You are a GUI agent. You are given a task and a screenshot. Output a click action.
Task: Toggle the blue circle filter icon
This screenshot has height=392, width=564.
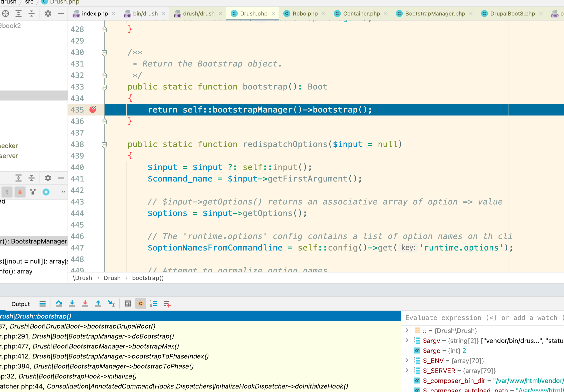coord(46,192)
